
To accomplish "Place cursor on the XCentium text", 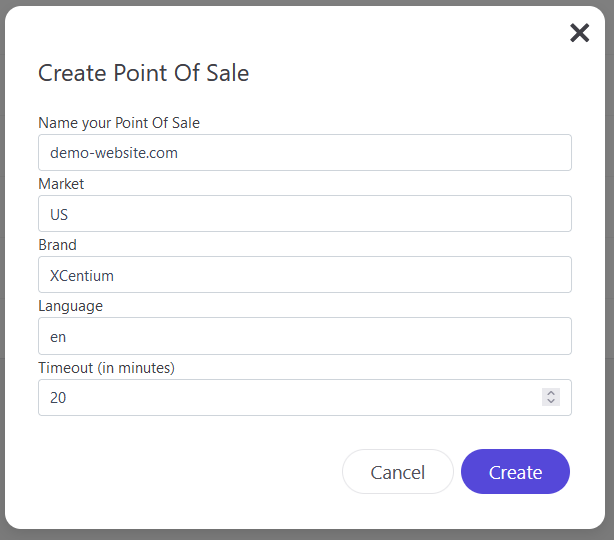I will 82,276.
